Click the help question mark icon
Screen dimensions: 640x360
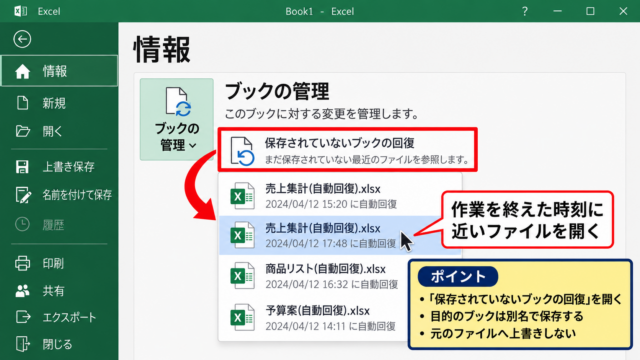tap(524, 11)
